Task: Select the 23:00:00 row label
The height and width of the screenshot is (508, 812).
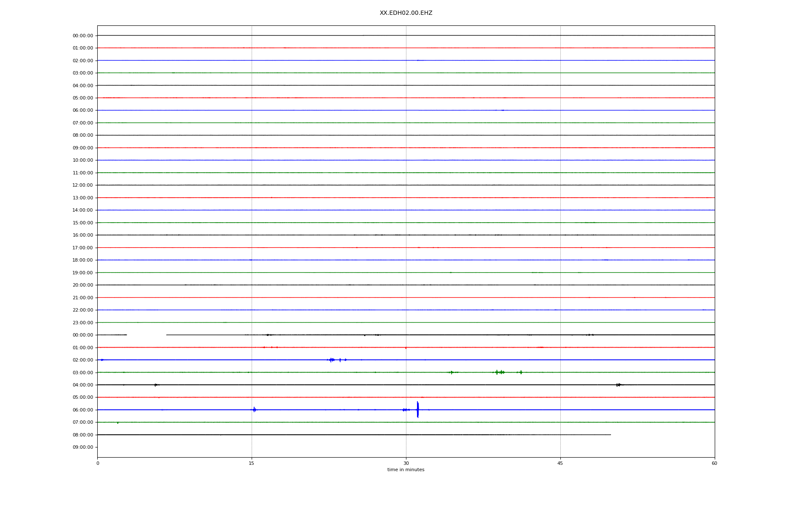Action: pos(82,323)
